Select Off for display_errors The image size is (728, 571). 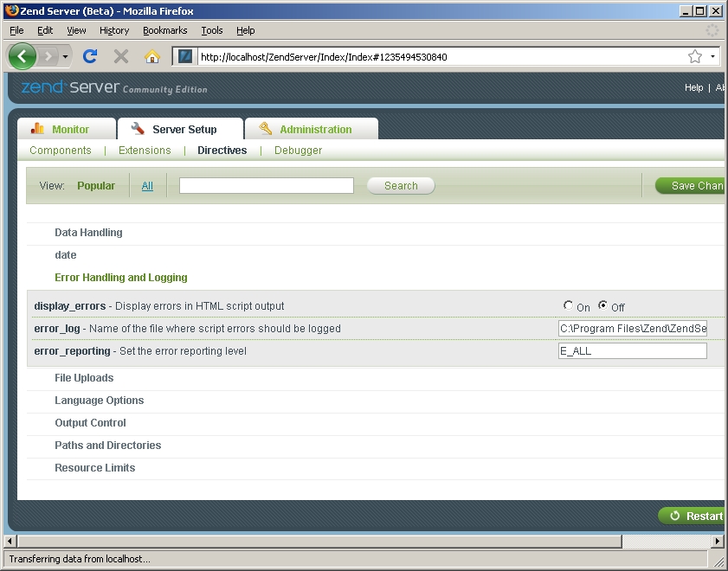pyautogui.click(x=603, y=305)
